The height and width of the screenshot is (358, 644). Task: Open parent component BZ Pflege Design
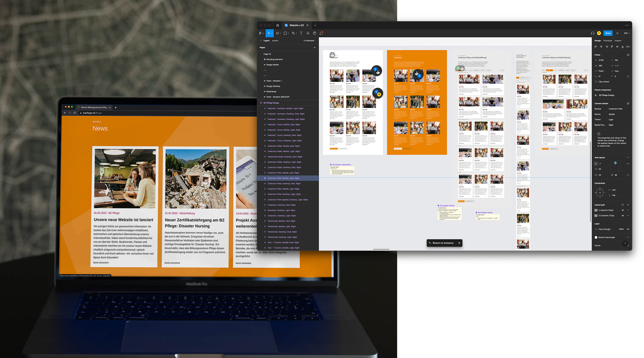pos(605,95)
